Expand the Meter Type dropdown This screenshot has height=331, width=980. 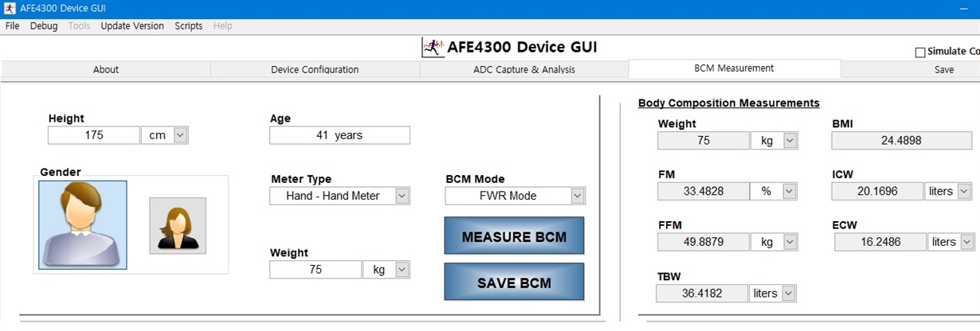pos(340,196)
